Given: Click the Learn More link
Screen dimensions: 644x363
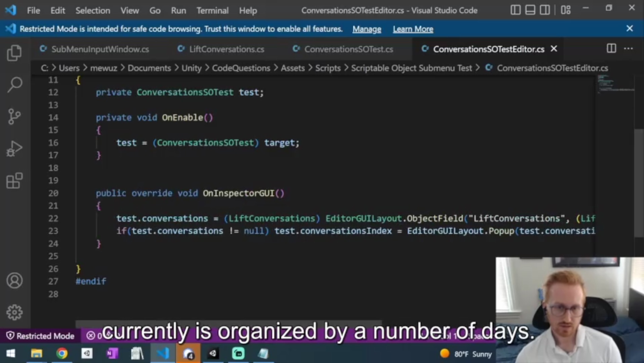Looking at the screenshot, I should click(413, 29).
